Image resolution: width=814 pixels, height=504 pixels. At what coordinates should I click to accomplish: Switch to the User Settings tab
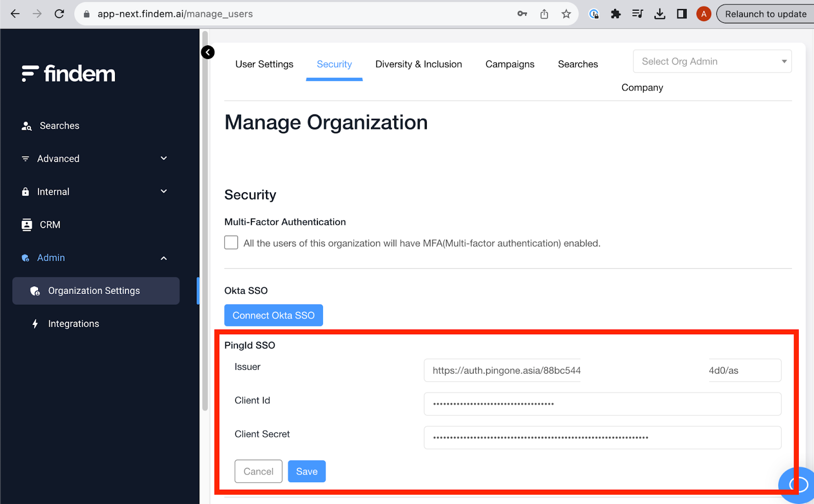pos(264,64)
